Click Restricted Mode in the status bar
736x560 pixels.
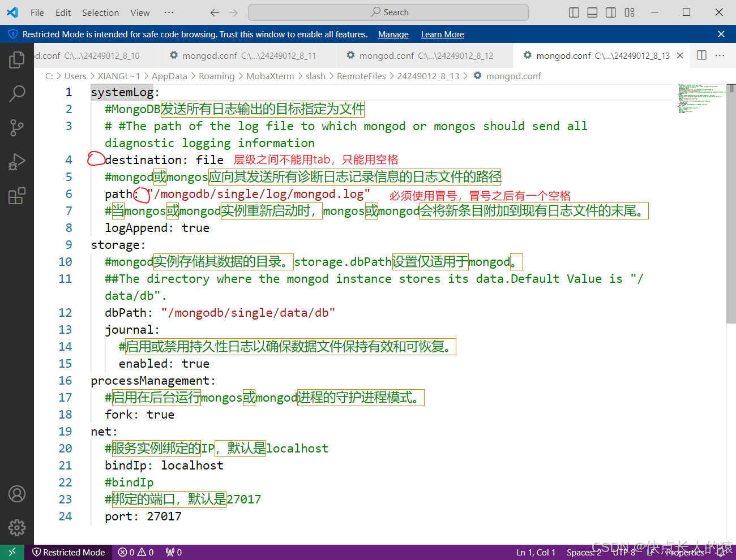(x=69, y=552)
